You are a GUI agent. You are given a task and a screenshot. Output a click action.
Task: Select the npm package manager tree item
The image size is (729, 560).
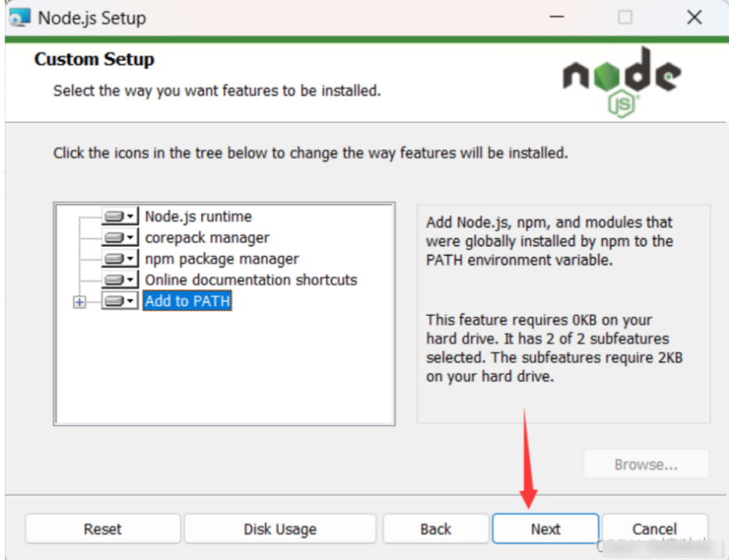pos(222,259)
